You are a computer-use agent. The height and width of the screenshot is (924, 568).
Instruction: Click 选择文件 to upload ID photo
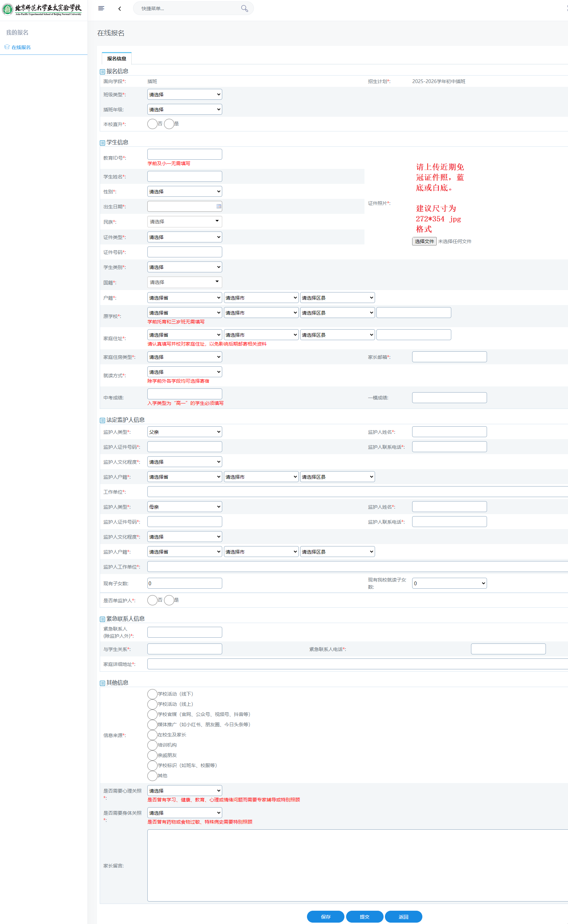(424, 241)
